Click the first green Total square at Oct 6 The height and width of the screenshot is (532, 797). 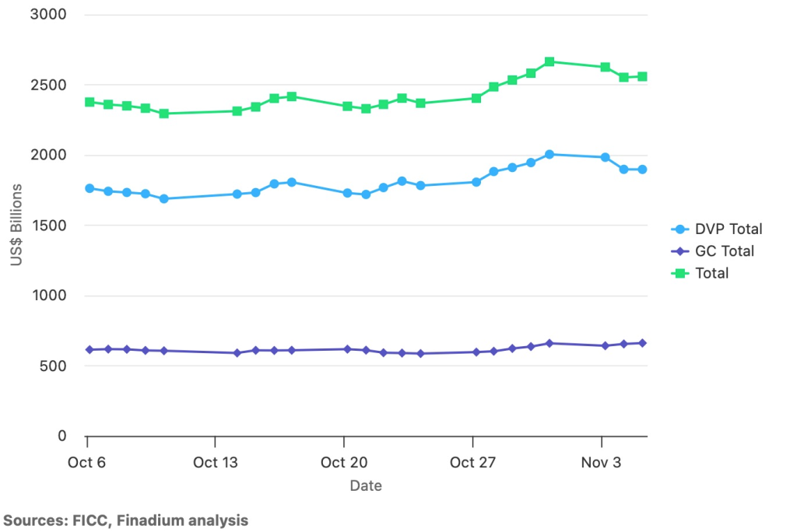click(90, 102)
